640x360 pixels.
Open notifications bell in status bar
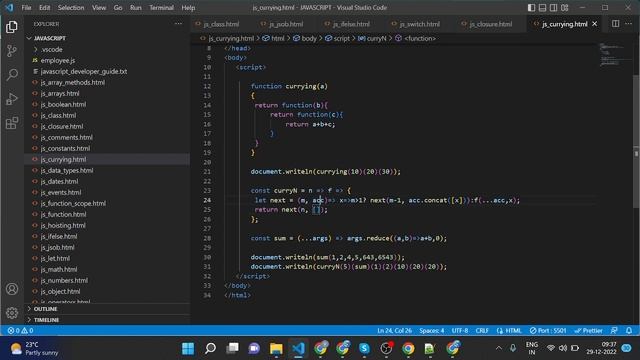click(x=629, y=330)
